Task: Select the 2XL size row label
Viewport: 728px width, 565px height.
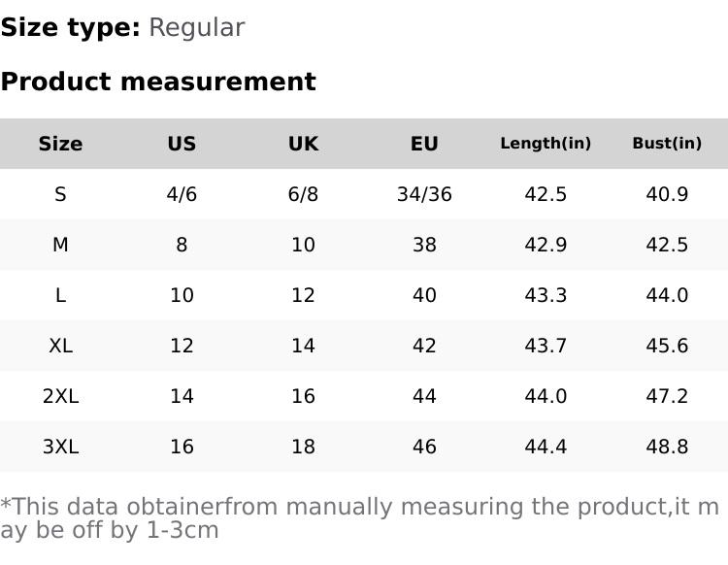Action: tap(60, 396)
